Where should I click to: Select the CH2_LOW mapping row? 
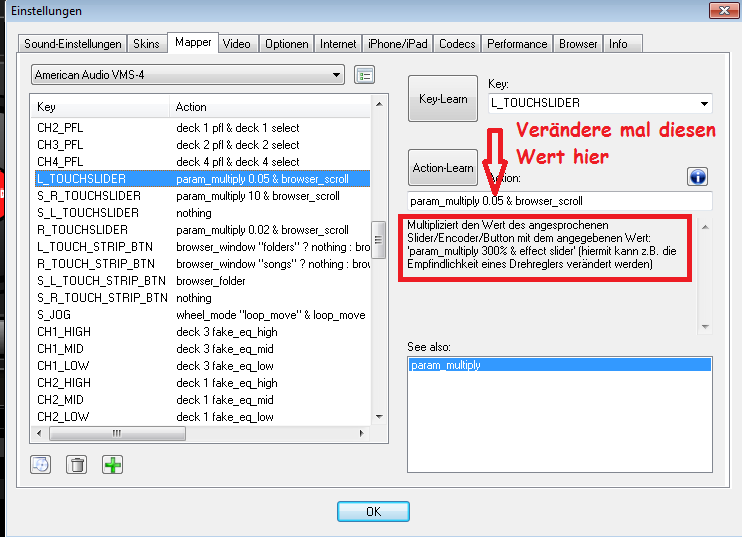click(203, 417)
